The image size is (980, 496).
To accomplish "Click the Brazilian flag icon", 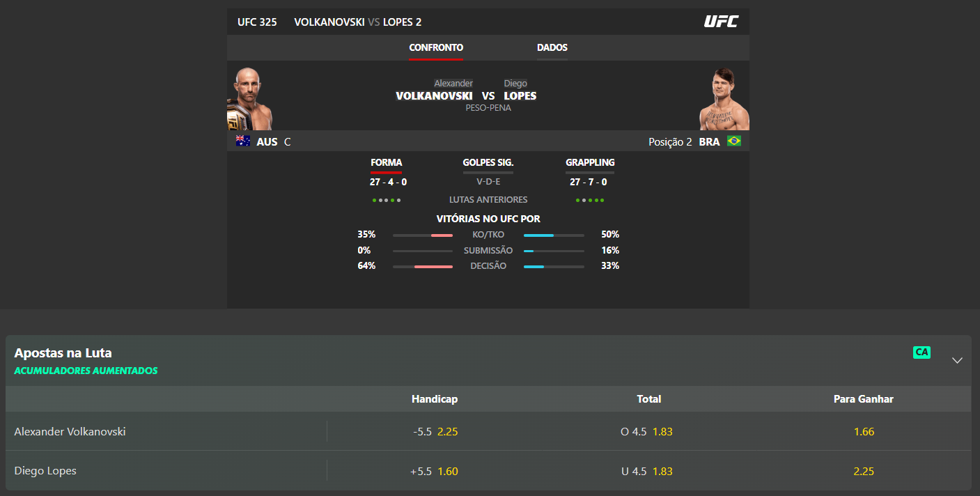I will [x=733, y=141].
